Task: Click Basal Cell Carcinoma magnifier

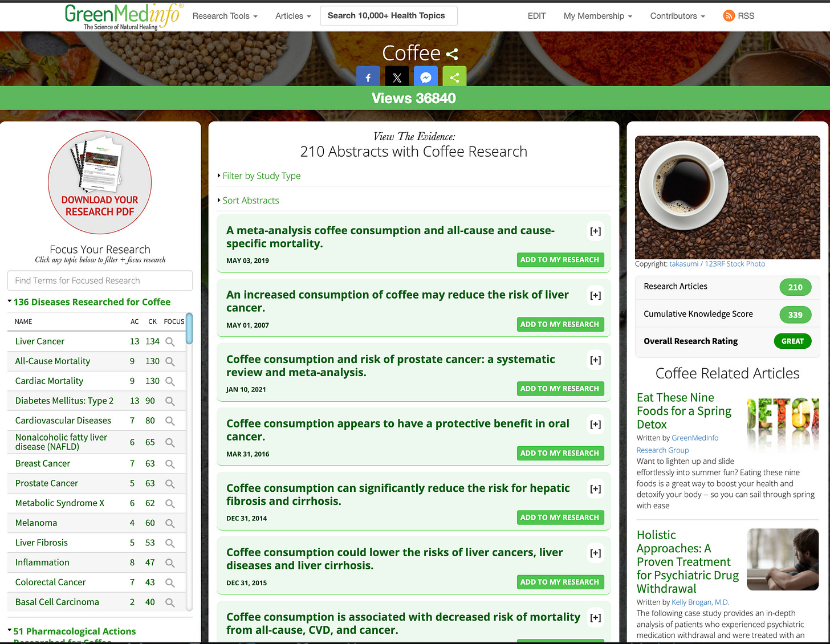Action: click(170, 603)
